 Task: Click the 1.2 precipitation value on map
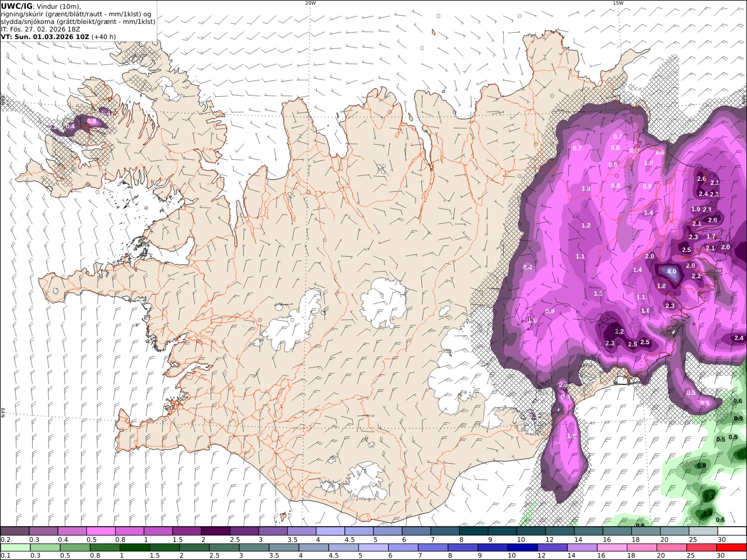(586, 225)
